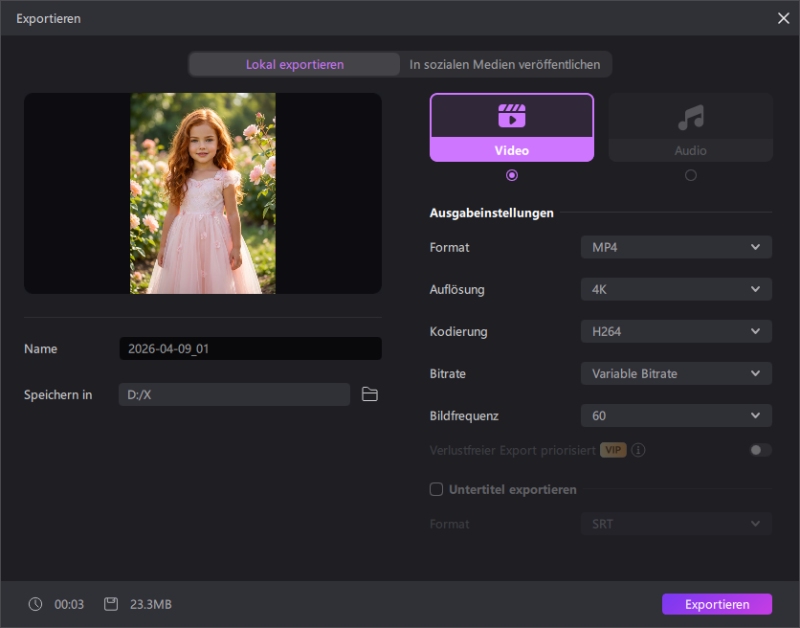Close the Exportieren dialog
Image resolution: width=800 pixels, height=628 pixels.
click(x=783, y=18)
